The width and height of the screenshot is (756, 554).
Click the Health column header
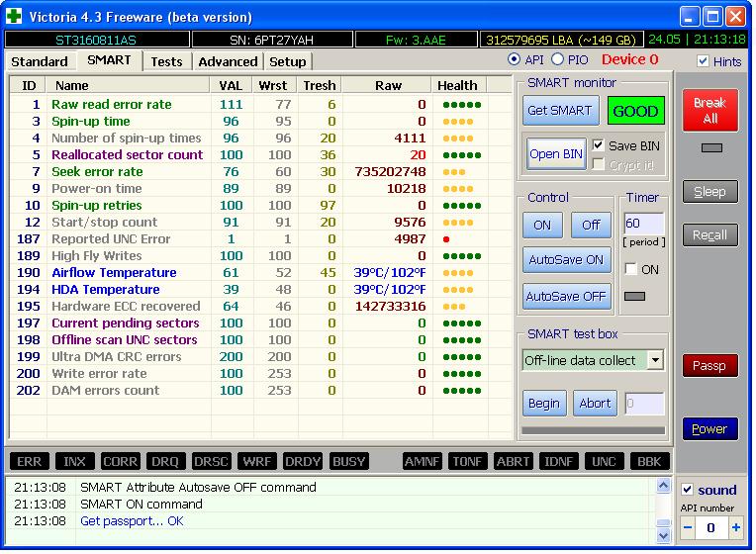(x=458, y=85)
